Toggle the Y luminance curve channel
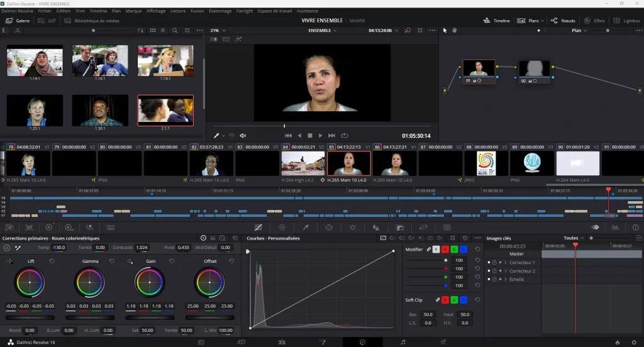Viewport: 644px width, 347px height. click(x=436, y=250)
